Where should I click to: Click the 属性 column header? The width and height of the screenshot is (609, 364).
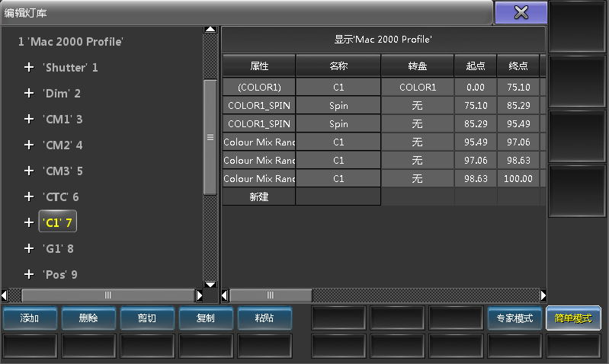259,66
